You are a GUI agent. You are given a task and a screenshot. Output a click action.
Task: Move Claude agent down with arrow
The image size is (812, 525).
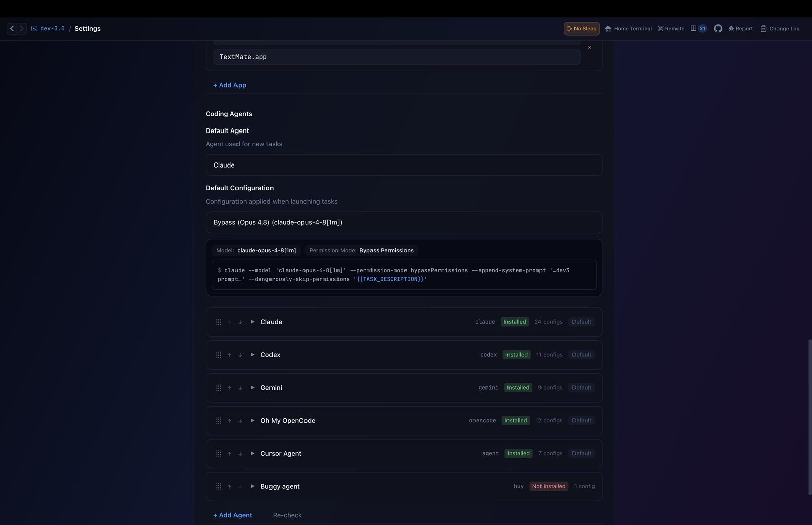coord(240,322)
